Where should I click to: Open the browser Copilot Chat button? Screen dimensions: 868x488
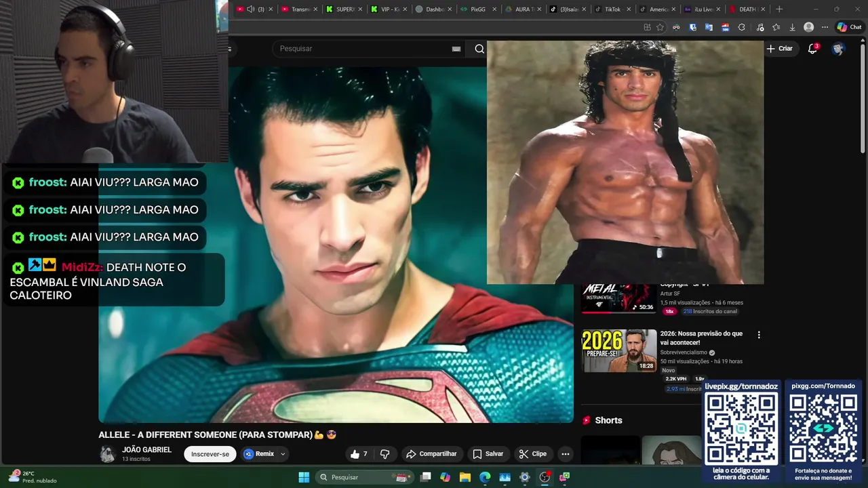(x=849, y=27)
